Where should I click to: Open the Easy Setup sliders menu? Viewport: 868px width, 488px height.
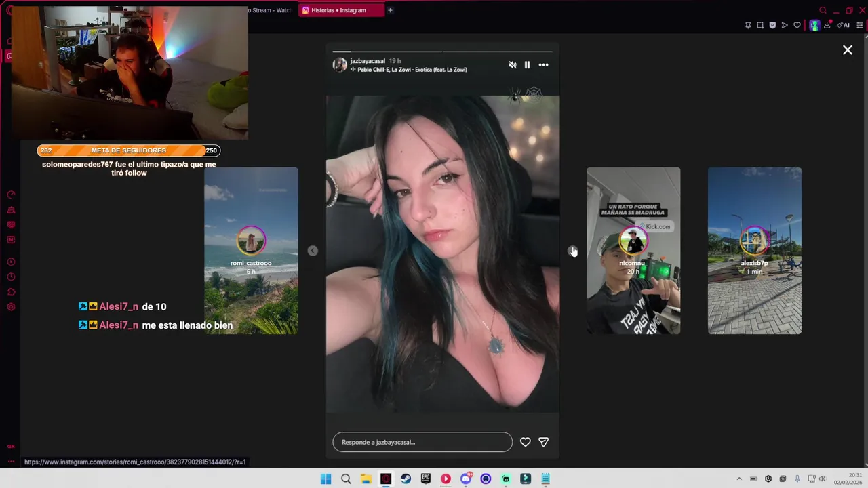coord(859,25)
